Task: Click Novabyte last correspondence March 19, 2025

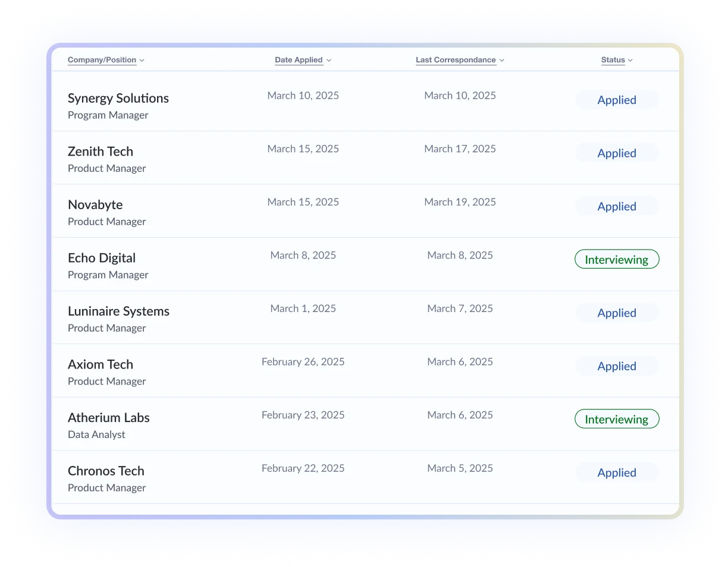Action: pos(460,202)
